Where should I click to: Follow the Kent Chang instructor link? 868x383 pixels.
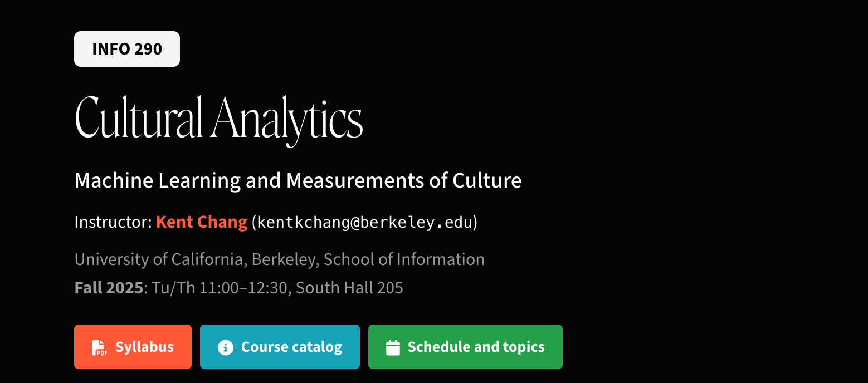pos(202,222)
